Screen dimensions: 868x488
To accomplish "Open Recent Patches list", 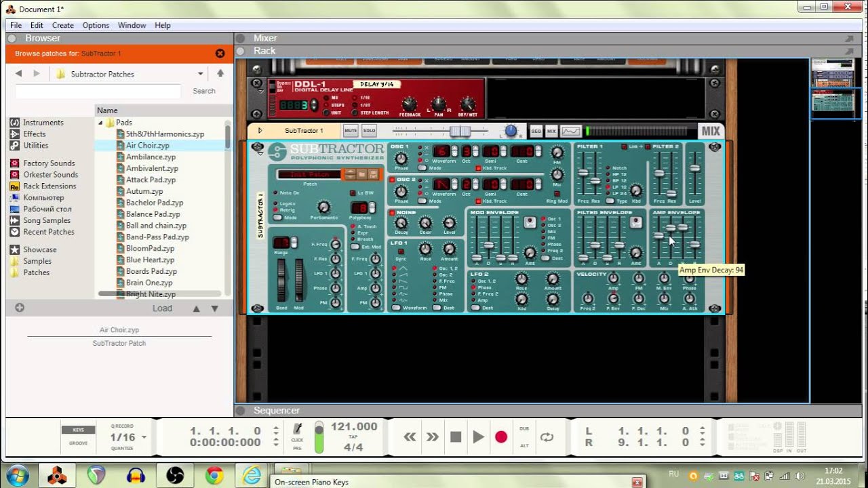I will click(x=42, y=232).
